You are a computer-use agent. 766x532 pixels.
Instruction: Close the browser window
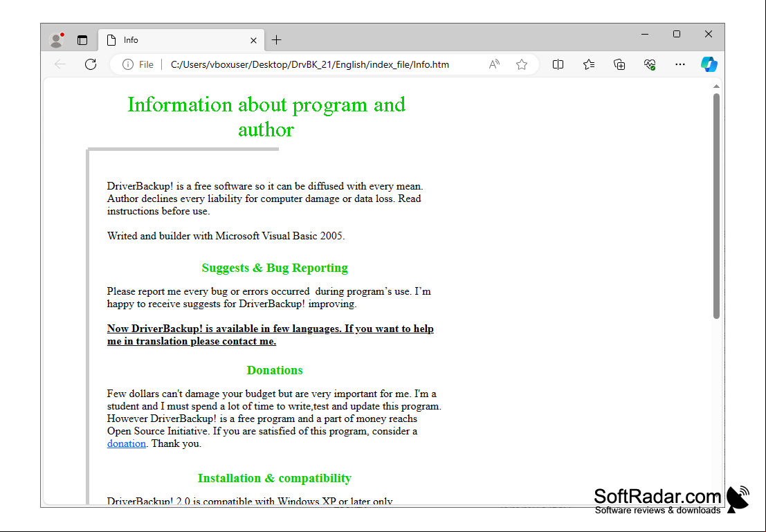tap(709, 34)
